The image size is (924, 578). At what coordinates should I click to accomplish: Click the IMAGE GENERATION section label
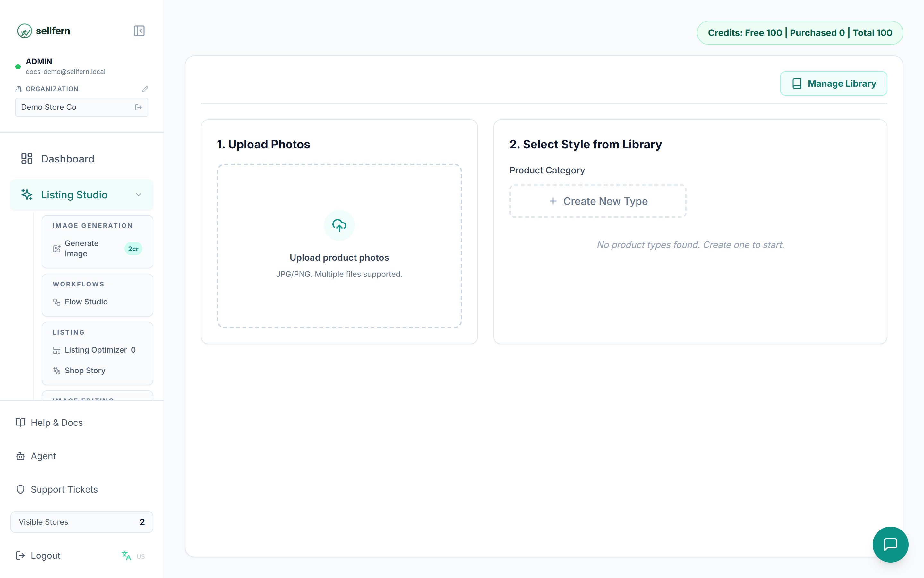[93, 226]
